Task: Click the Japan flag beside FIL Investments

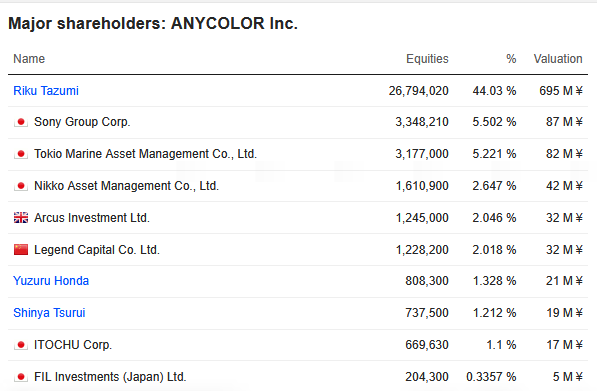Action: 21,377
